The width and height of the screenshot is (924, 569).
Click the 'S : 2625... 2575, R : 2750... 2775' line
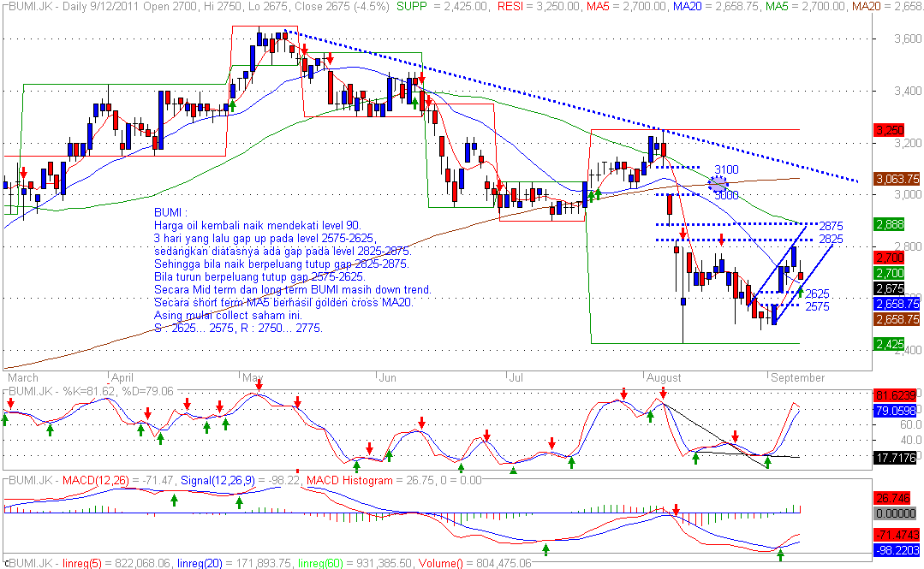click(x=239, y=329)
